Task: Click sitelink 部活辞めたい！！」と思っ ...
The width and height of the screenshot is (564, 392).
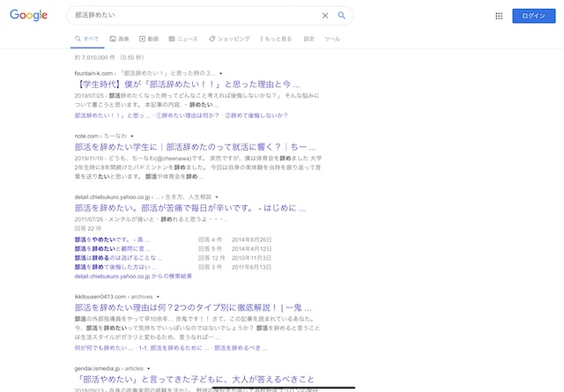Action: tap(113, 115)
